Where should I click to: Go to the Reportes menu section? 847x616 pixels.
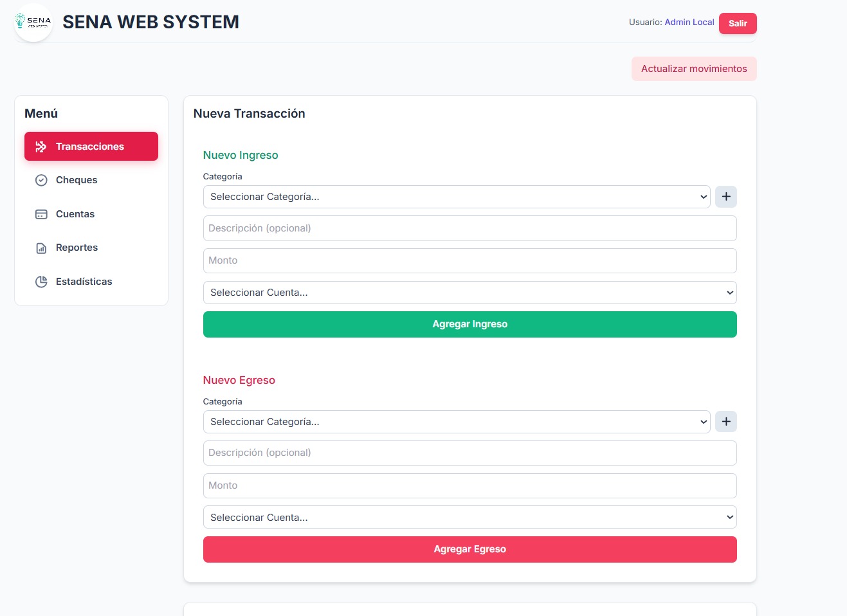[x=77, y=248]
